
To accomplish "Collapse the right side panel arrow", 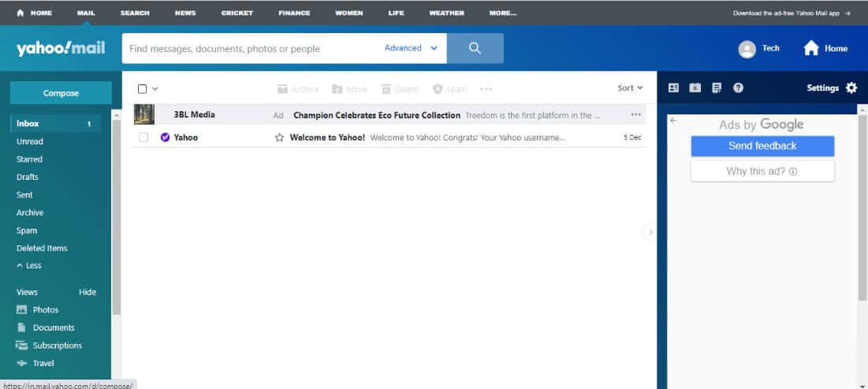I will click(650, 232).
